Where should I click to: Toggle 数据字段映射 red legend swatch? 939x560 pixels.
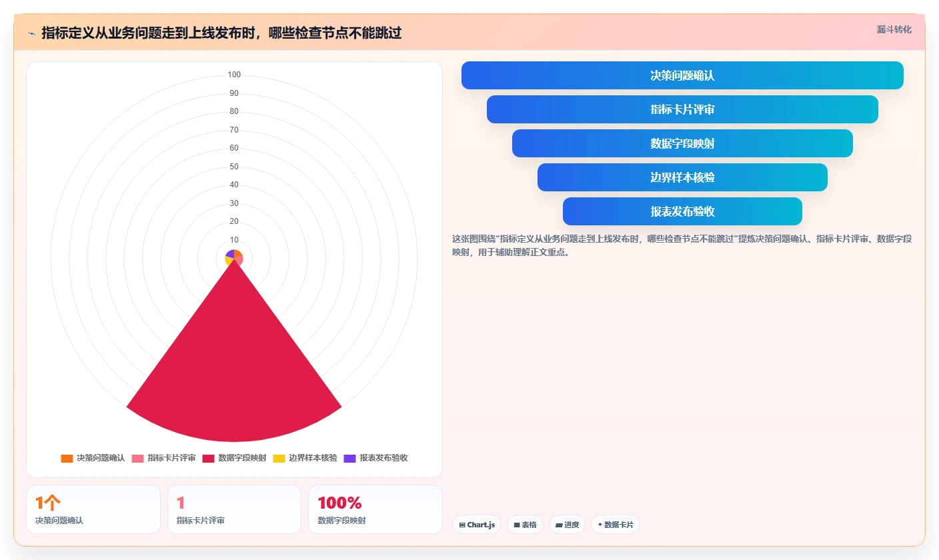(x=208, y=458)
